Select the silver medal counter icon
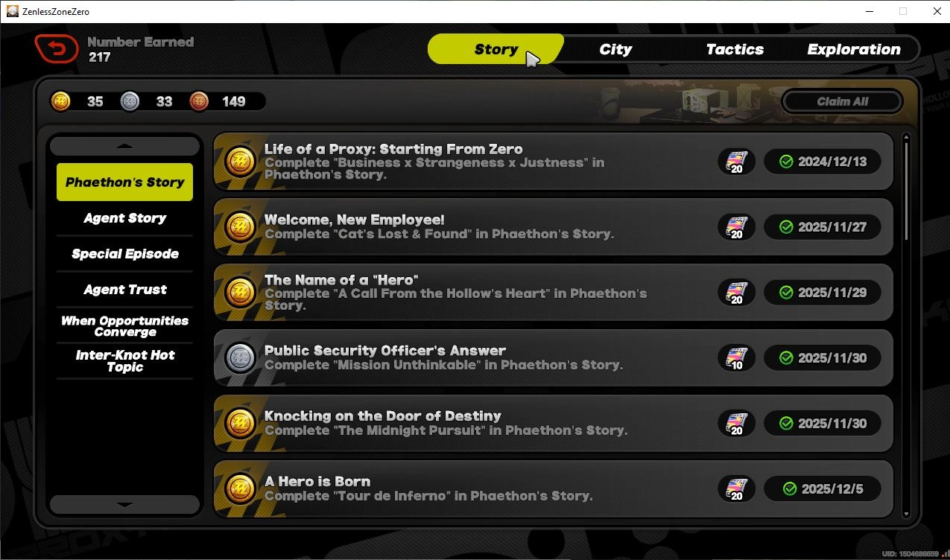Screen dimensions: 950x560 coord(130,101)
